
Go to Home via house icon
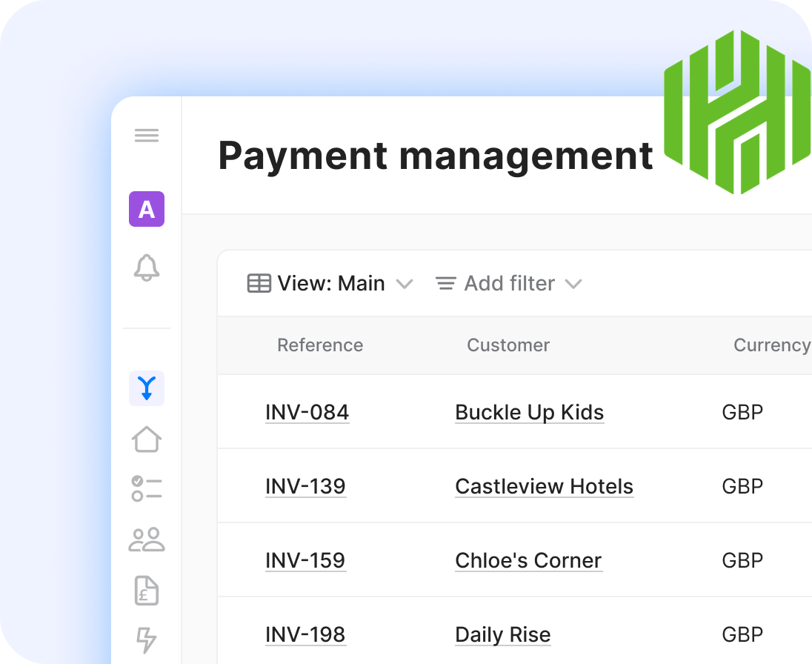(147, 439)
